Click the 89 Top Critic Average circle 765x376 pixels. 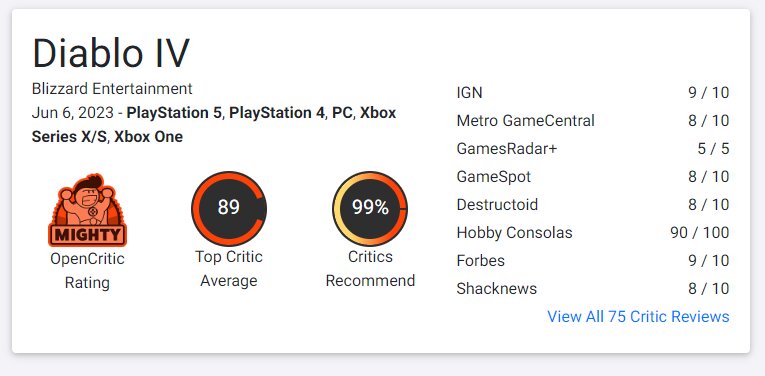pyautogui.click(x=229, y=208)
